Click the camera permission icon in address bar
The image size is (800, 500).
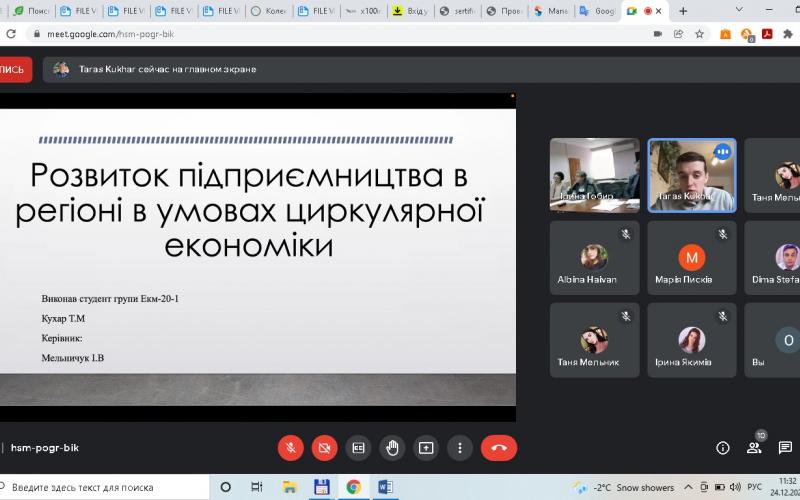tap(658, 34)
